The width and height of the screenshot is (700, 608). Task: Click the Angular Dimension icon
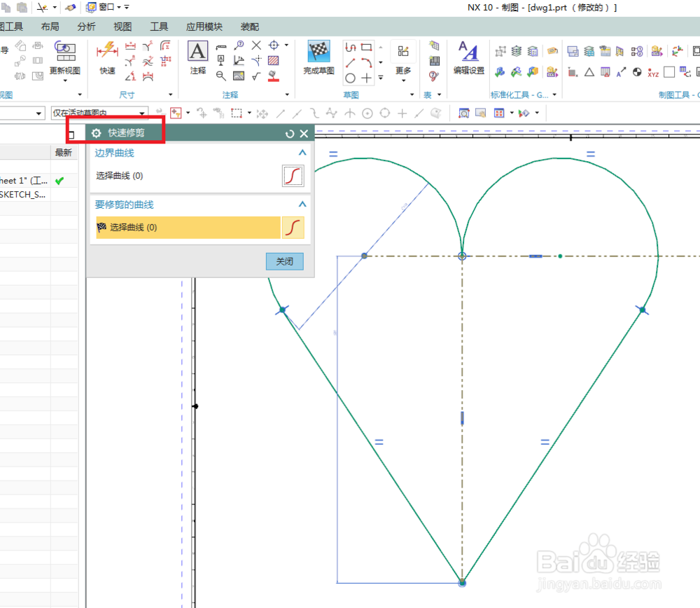(130, 76)
